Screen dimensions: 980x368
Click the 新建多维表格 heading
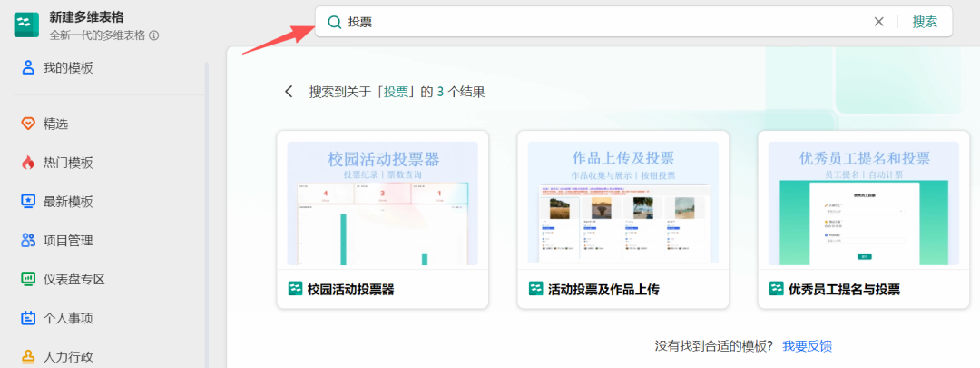tap(86, 18)
